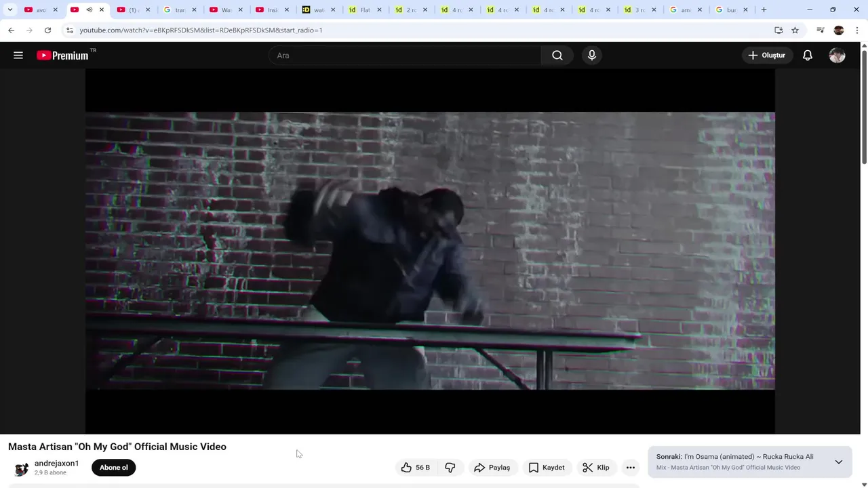The image size is (868, 488).
Task: Open YouTube account avatar menu
Action: [x=837, y=56]
